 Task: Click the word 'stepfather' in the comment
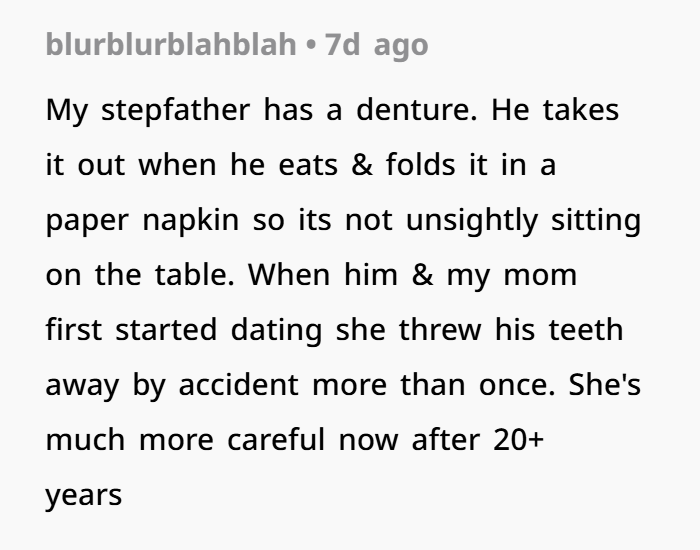175,110
